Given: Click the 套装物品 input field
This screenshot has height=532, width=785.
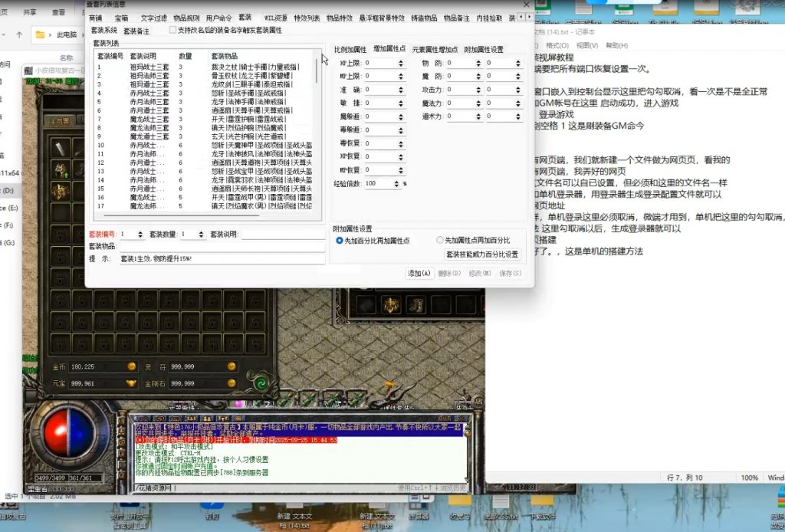Looking at the screenshot, I should (222, 247).
